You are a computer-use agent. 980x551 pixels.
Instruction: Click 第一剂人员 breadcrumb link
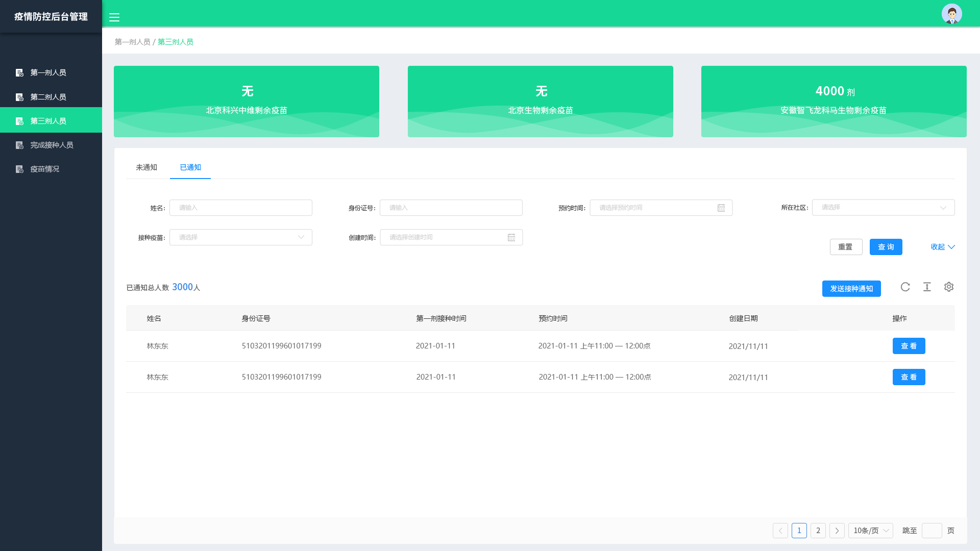tap(133, 42)
